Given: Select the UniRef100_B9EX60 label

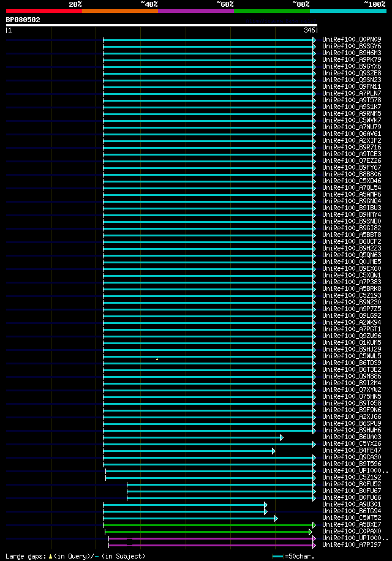Looking at the screenshot, I should point(352,269).
